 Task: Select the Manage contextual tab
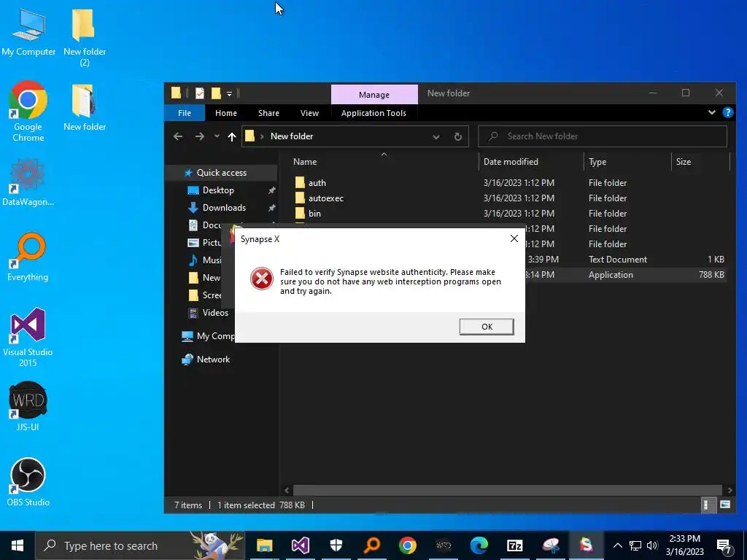tap(374, 94)
